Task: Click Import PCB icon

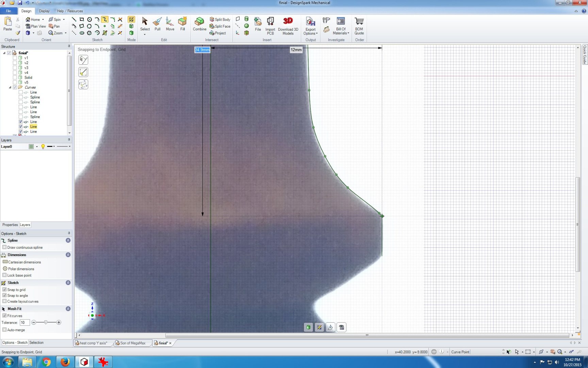Action: (x=270, y=26)
